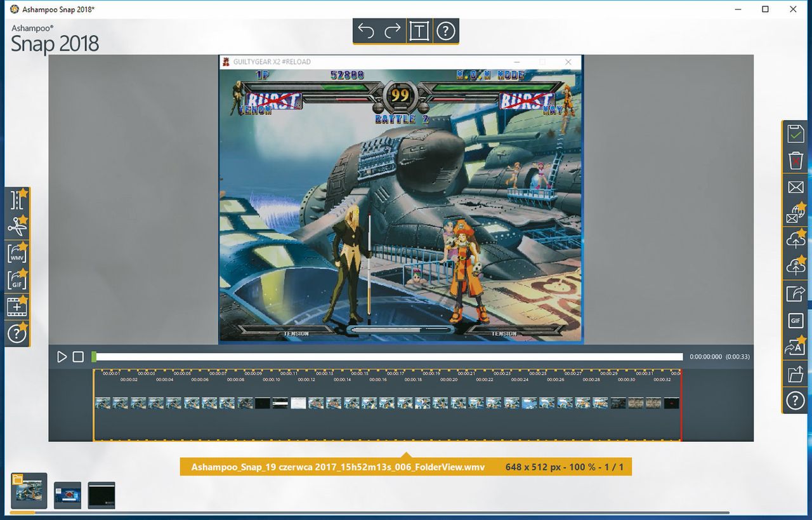The image size is (812, 520).
Task: Click the white frame in timeline strip
Action: tap(298, 403)
